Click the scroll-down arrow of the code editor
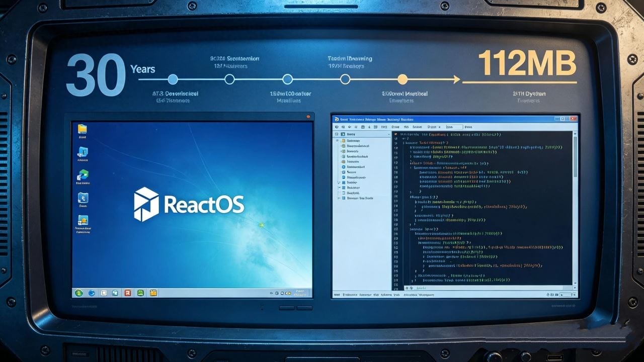 (x=575, y=283)
